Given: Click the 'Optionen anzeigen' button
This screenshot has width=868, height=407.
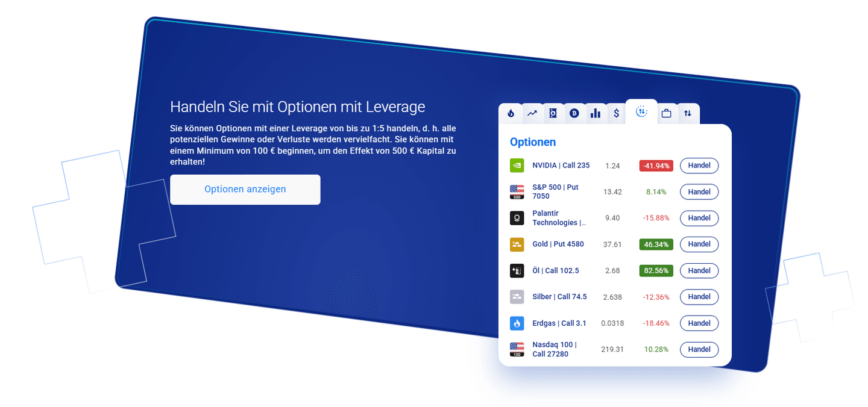Looking at the screenshot, I should pyautogui.click(x=245, y=190).
